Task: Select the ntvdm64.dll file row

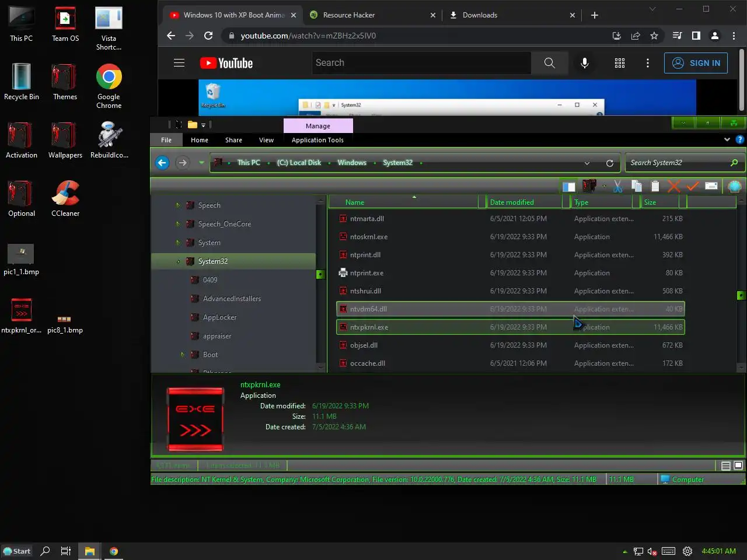Action: click(511, 309)
